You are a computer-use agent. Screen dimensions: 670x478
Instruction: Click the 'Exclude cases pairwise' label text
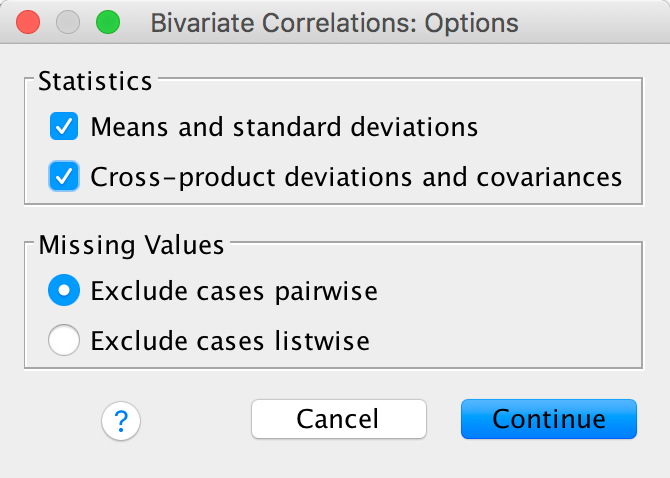pos(233,292)
